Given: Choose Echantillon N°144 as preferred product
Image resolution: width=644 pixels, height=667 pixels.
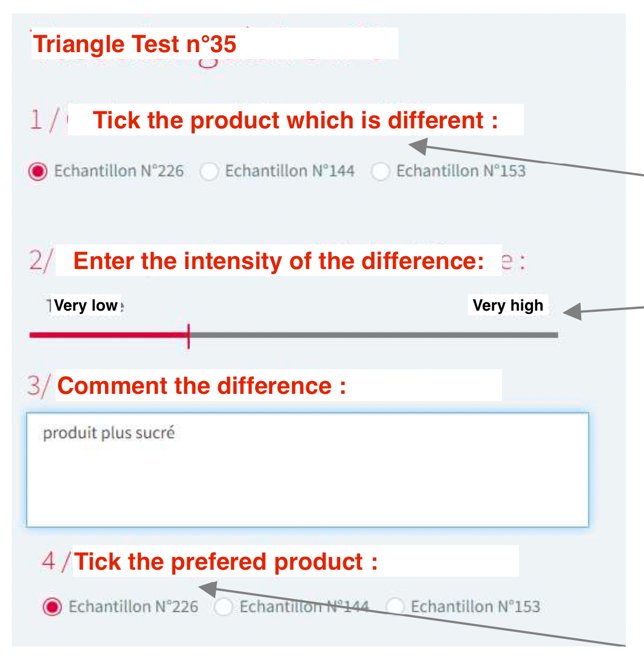Looking at the screenshot, I should click(x=223, y=607).
